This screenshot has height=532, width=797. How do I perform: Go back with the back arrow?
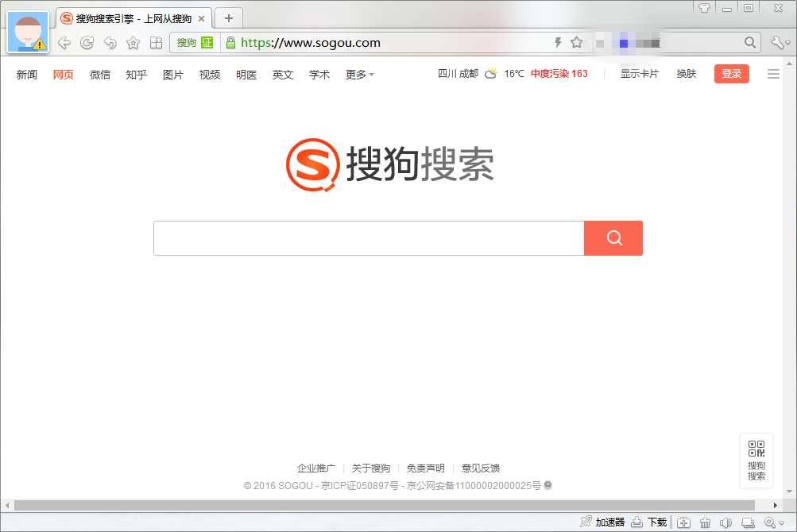pos(64,43)
